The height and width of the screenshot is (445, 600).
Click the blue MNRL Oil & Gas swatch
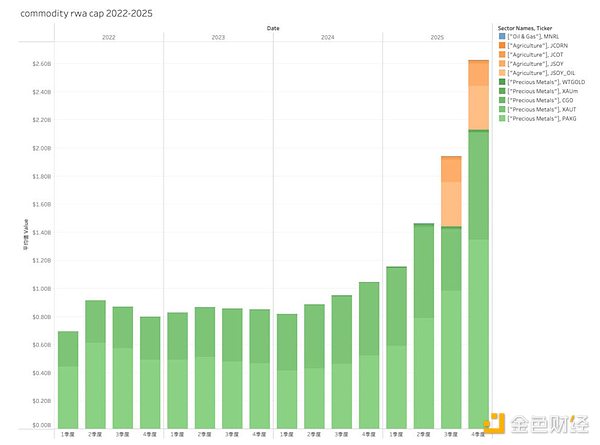(501, 36)
